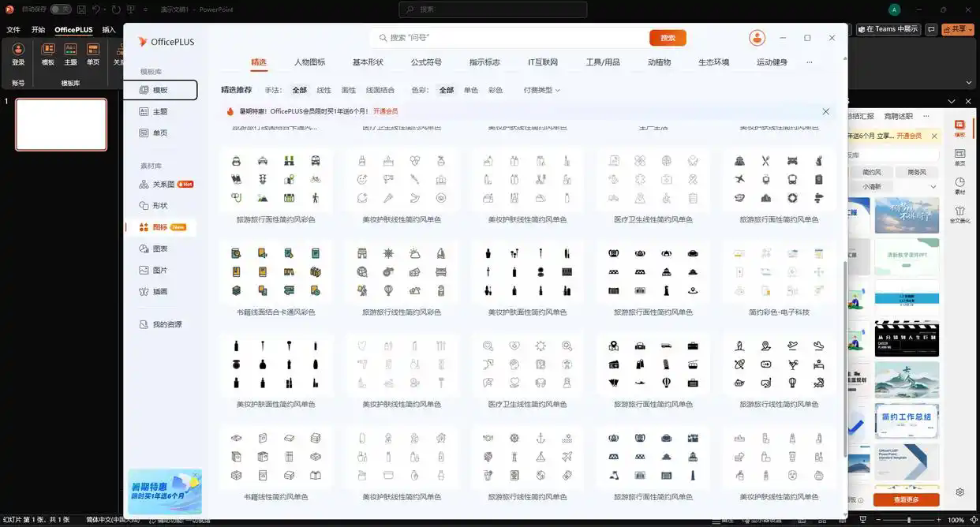This screenshot has height=527, width=980.
Task: Click the 登录 icon in the ribbon
Action: coord(18,54)
